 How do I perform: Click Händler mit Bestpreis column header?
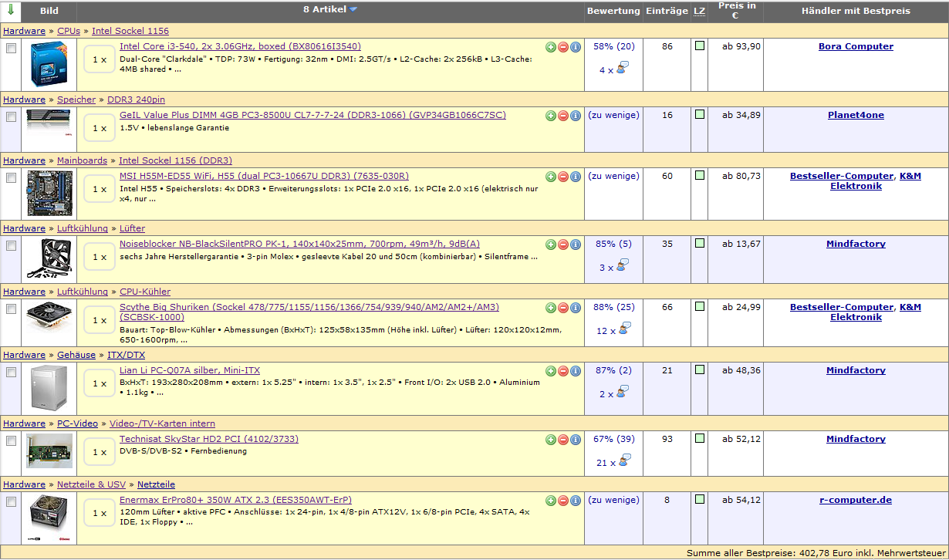coord(856,11)
